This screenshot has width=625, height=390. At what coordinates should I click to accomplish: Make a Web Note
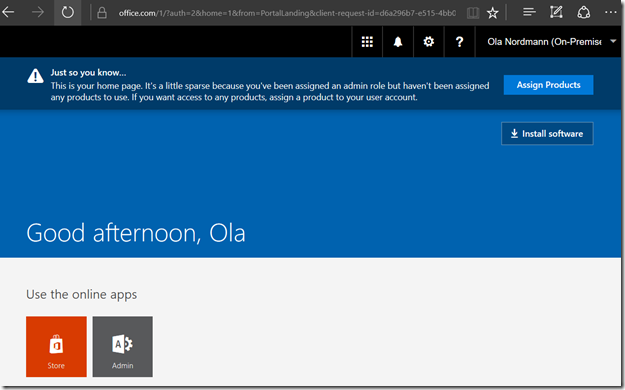coord(556,12)
